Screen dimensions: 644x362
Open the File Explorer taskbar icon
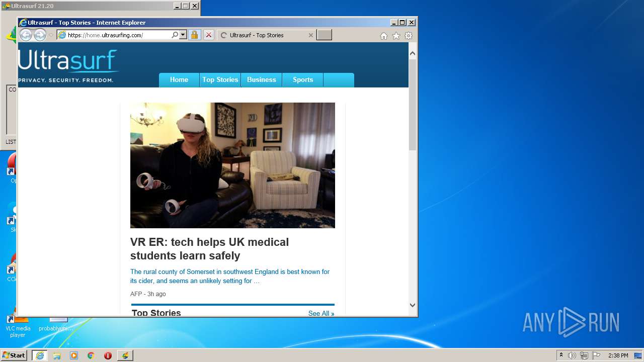[x=57, y=355]
